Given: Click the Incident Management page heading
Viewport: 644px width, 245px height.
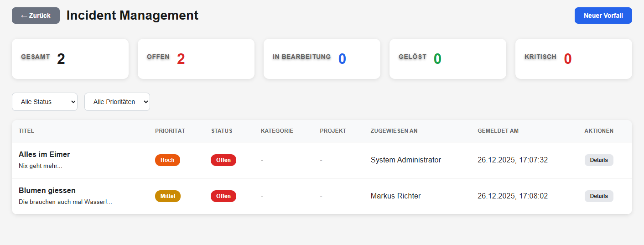Looking at the screenshot, I should click(132, 16).
